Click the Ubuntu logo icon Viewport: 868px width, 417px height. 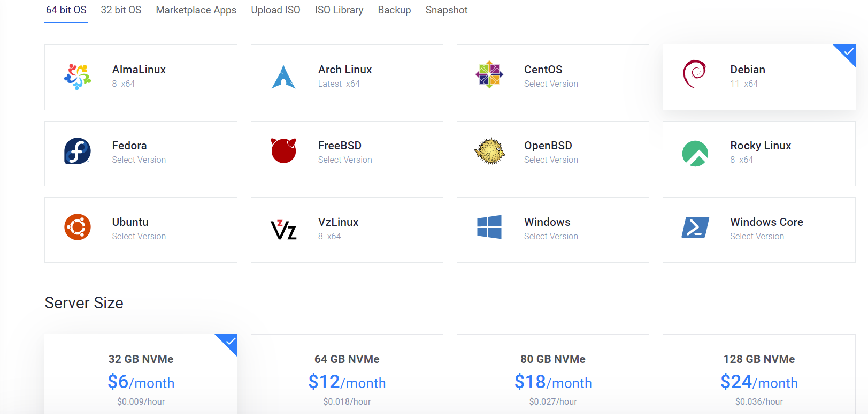78,227
